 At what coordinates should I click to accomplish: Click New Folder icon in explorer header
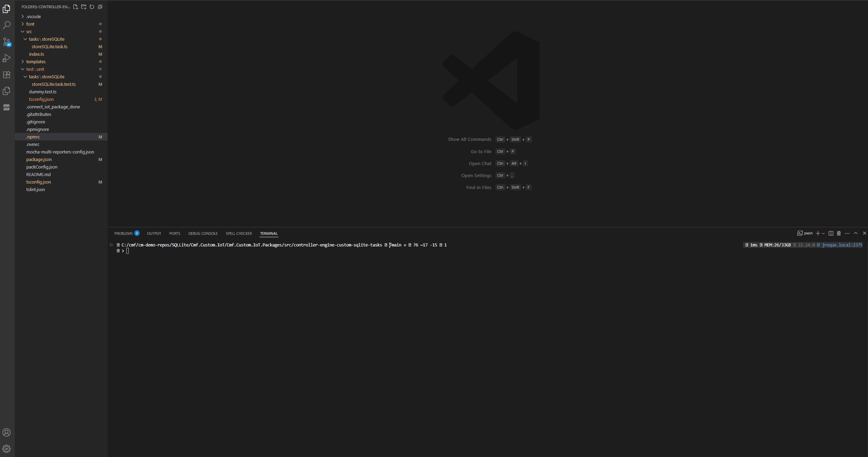pyautogui.click(x=84, y=7)
